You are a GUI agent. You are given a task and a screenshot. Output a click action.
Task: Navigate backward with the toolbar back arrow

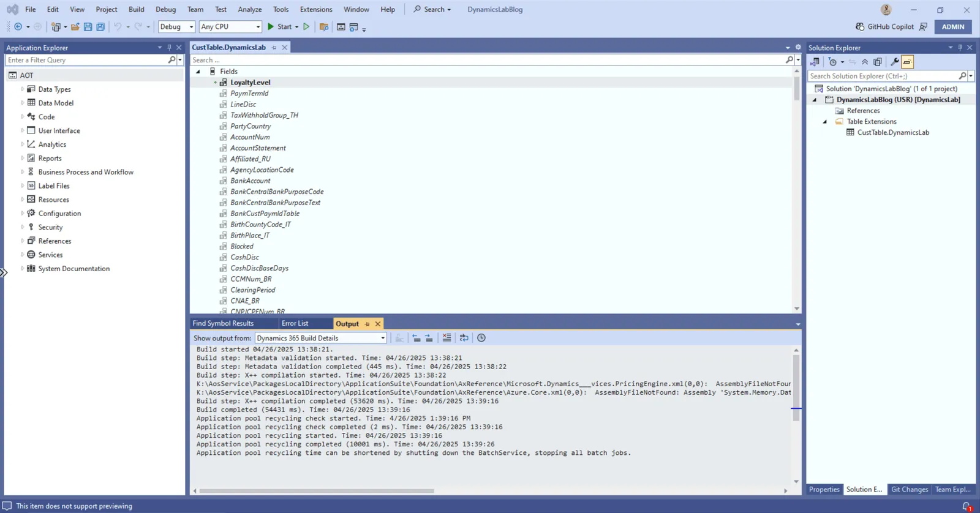click(x=18, y=27)
